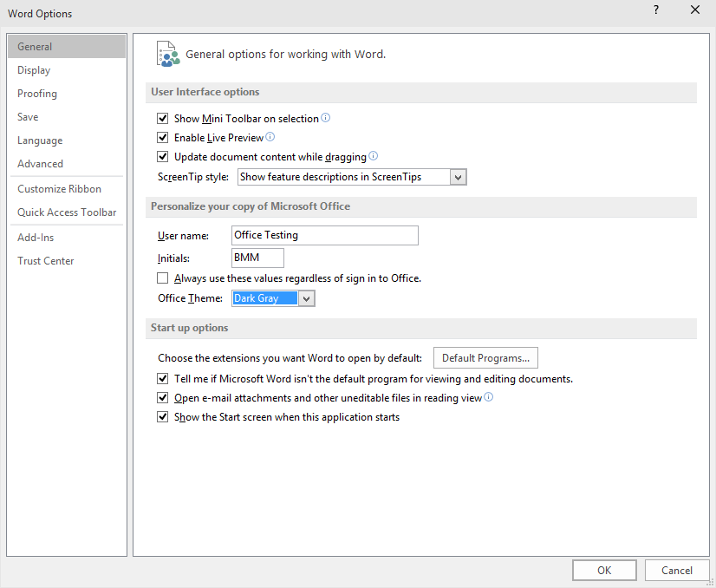Click the General options people icon

(x=167, y=53)
